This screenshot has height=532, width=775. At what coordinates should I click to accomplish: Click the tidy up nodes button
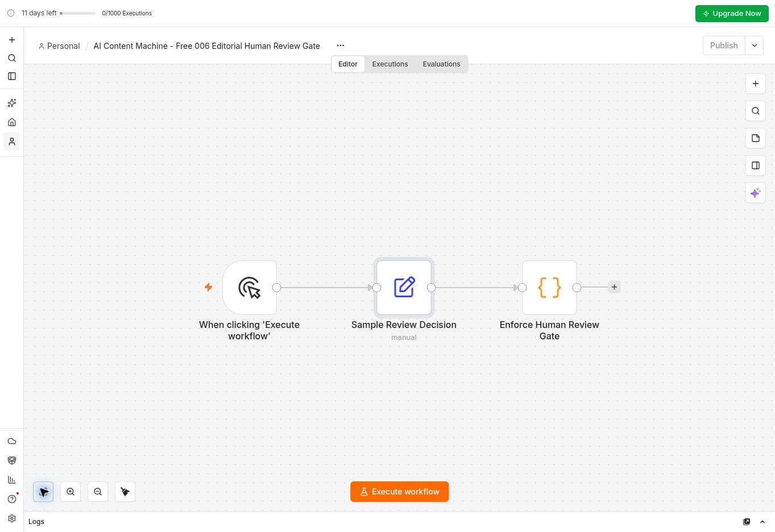tap(125, 492)
